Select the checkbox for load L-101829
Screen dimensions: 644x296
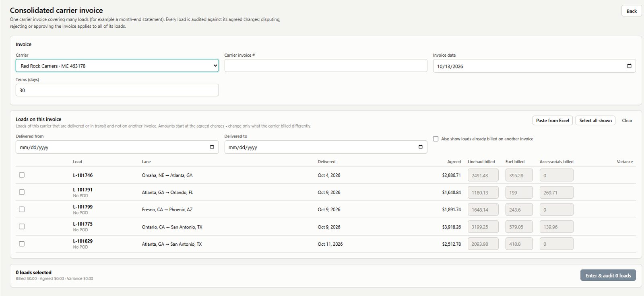pos(22,244)
